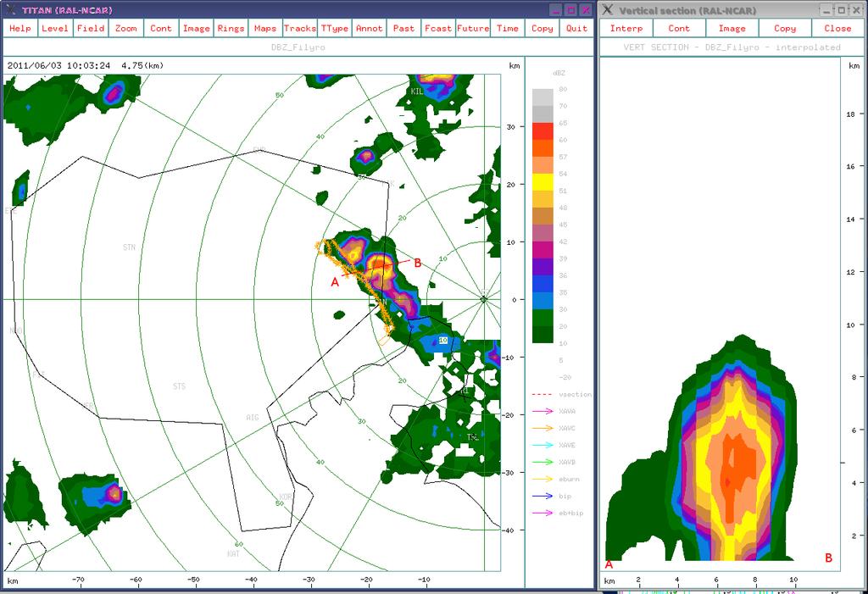
Task: Click Close in Vertical section window
Action: click(x=837, y=28)
